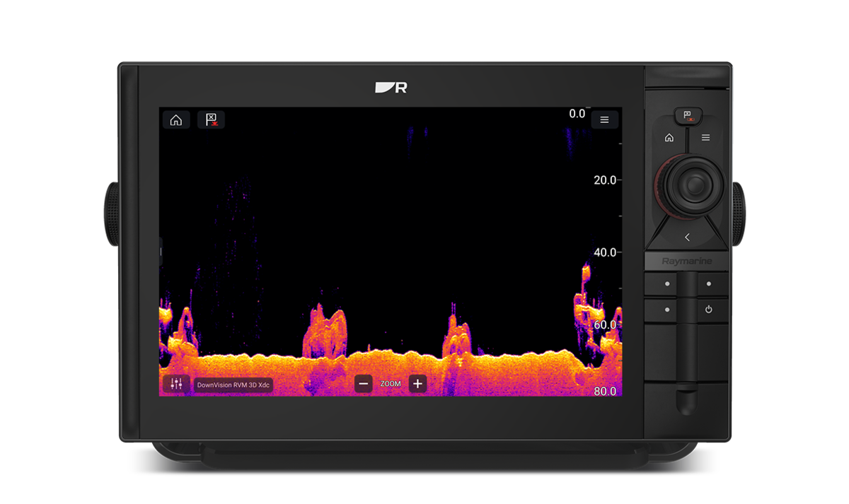Tap the zoom minus button
This screenshot has height=504, width=849.
point(364,384)
